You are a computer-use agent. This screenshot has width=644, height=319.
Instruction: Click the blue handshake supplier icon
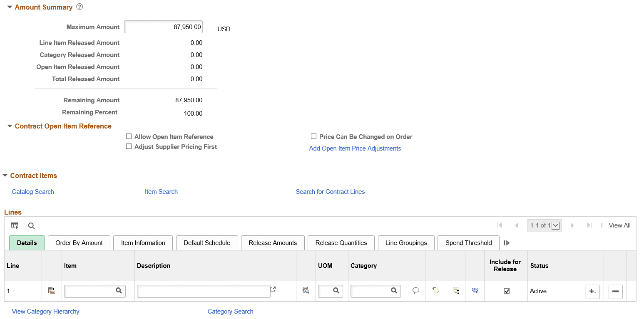475,291
